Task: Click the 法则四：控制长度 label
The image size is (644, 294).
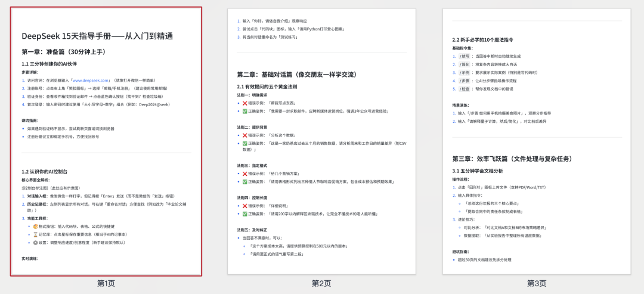Action: pyautogui.click(x=251, y=197)
